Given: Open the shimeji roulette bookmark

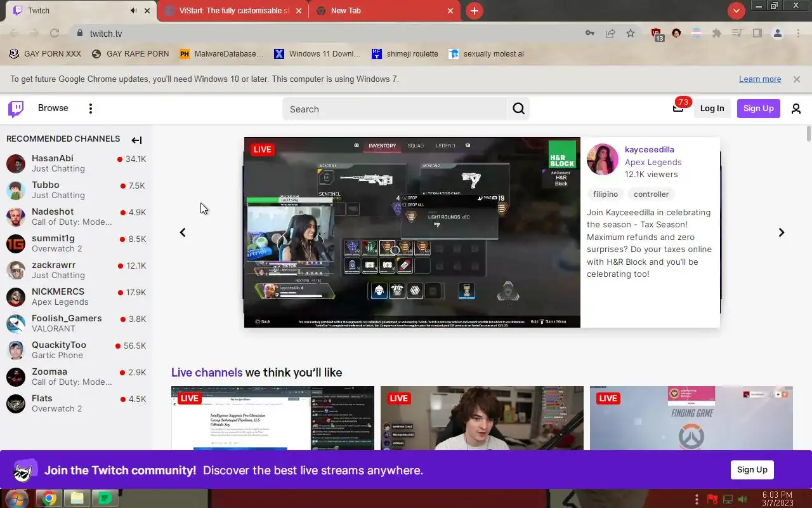Looking at the screenshot, I should tap(405, 54).
